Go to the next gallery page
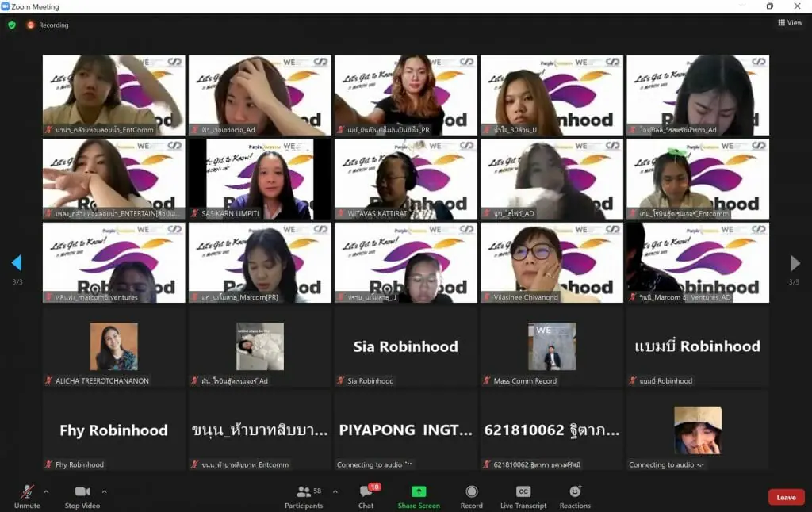The width and height of the screenshot is (812, 512). click(x=795, y=263)
